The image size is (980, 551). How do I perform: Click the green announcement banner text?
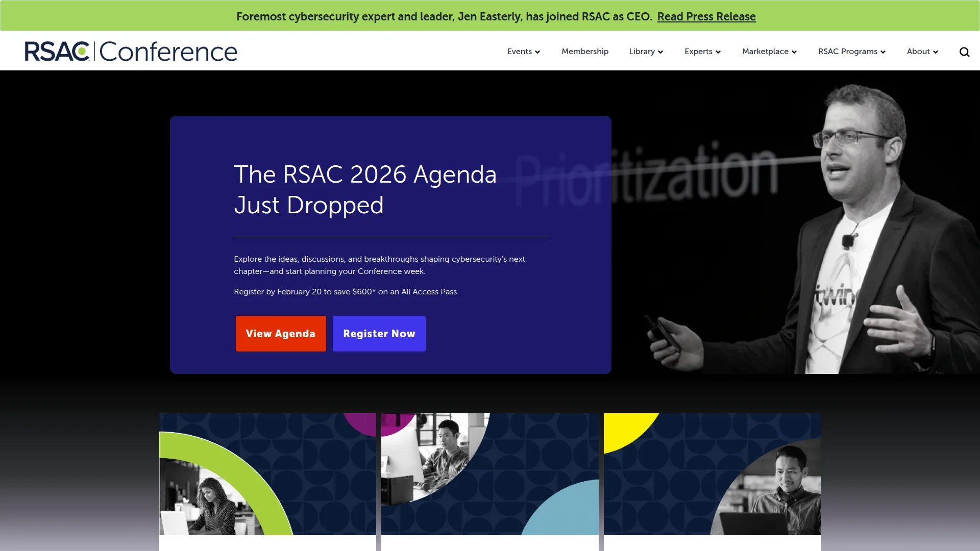[x=444, y=16]
